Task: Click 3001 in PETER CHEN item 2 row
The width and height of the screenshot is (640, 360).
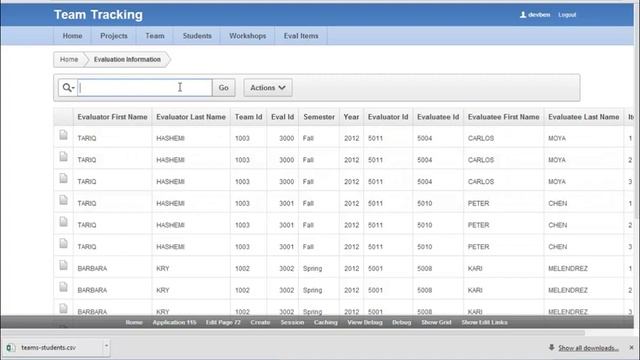Action: [x=287, y=225]
